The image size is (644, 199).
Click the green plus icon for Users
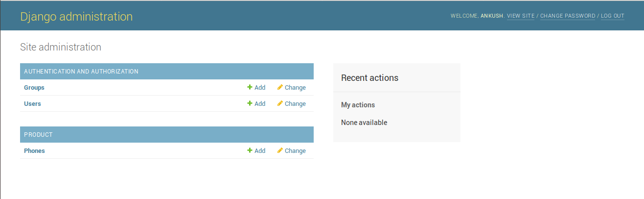click(x=250, y=103)
